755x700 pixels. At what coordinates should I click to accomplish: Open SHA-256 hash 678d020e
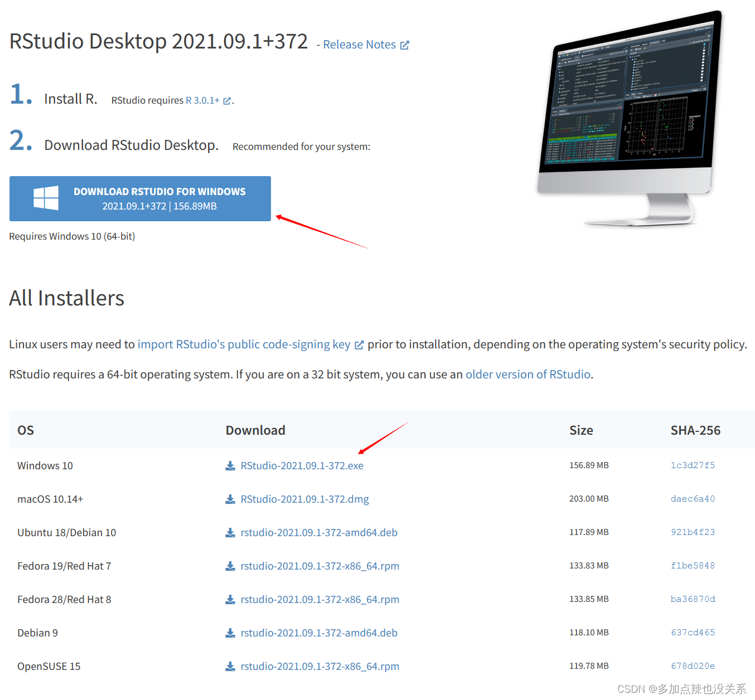tap(693, 666)
